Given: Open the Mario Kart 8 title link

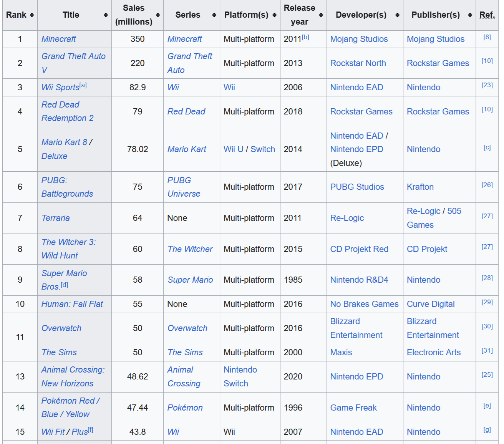Looking at the screenshot, I should click(x=64, y=142).
